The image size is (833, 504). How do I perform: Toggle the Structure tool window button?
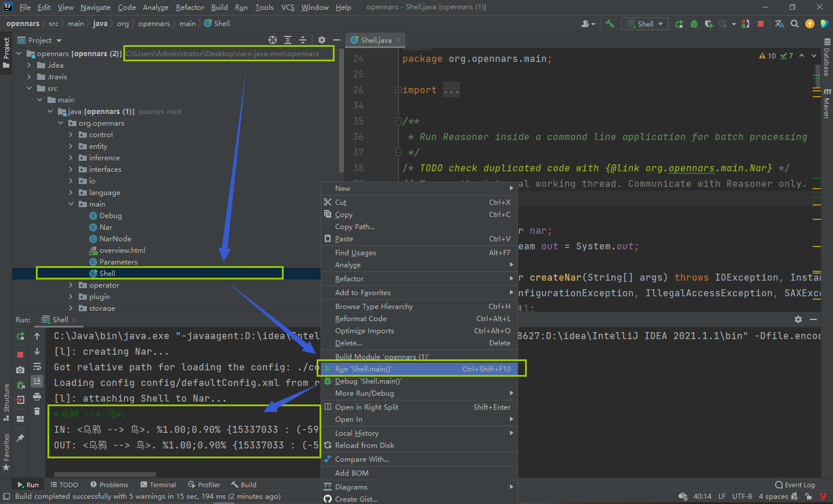pyautogui.click(x=6, y=402)
